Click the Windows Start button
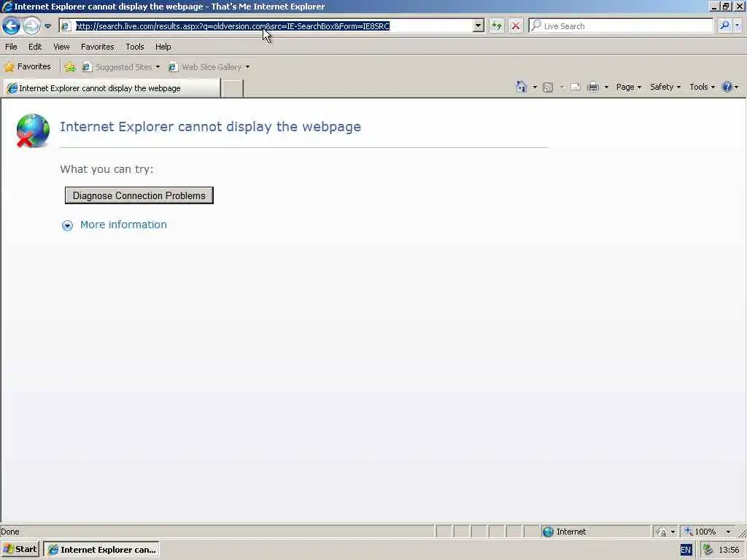Image resolution: width=747 pixels, height=560 pixels. [20, 550]
